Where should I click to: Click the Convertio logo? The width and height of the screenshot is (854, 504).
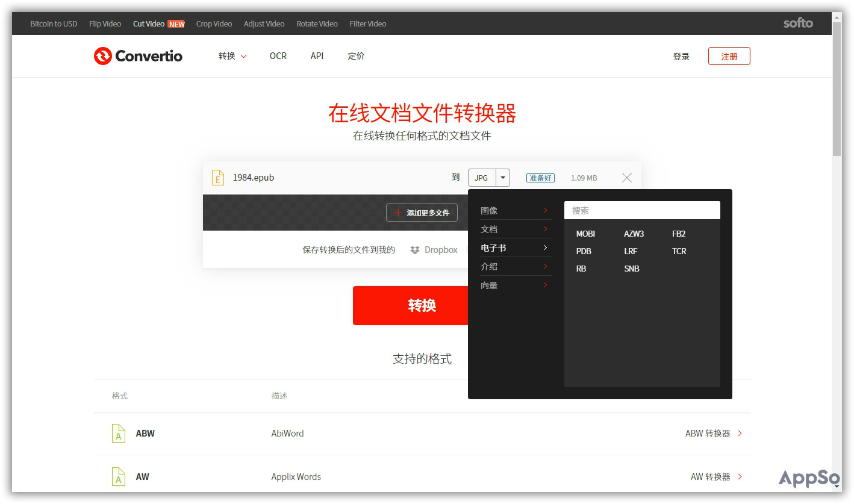click(x=137, y=55)
